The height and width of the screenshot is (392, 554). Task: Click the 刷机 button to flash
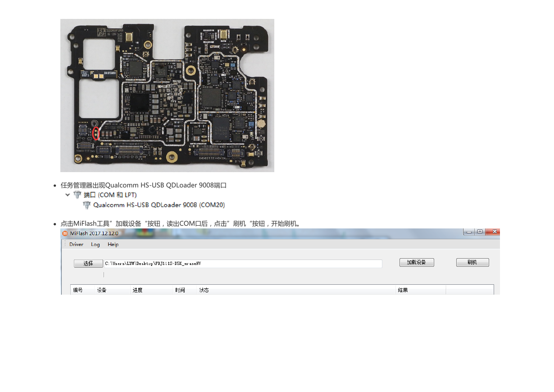[x=472, y=262]
